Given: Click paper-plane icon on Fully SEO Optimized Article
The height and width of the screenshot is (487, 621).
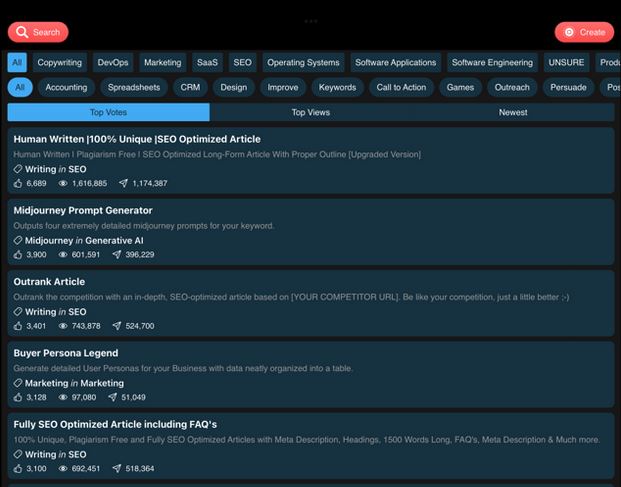Looking at the screenshot, I should click(116, 468).
